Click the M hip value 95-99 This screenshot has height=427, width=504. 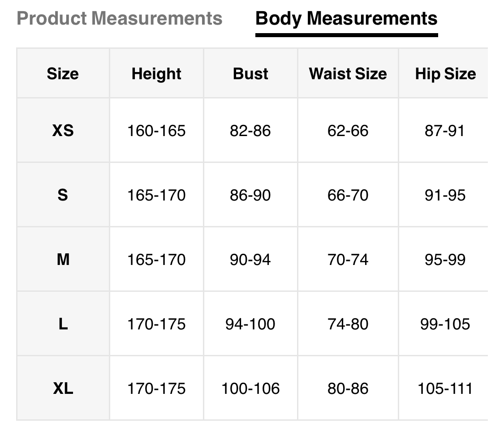point(445,260)
